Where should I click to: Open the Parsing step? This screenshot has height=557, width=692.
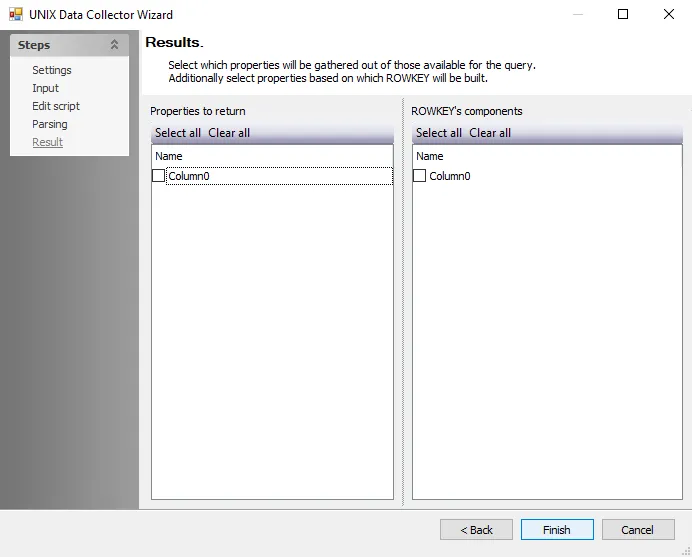tap(49, 124)
